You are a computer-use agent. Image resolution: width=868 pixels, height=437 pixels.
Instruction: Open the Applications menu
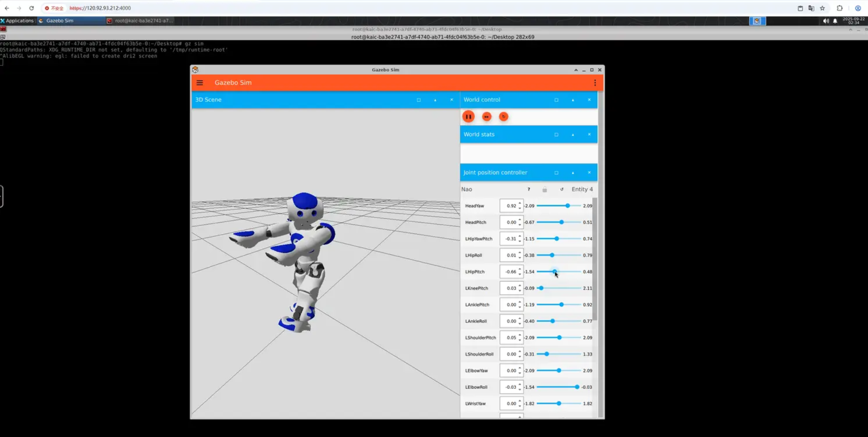[x=17, y=21]
